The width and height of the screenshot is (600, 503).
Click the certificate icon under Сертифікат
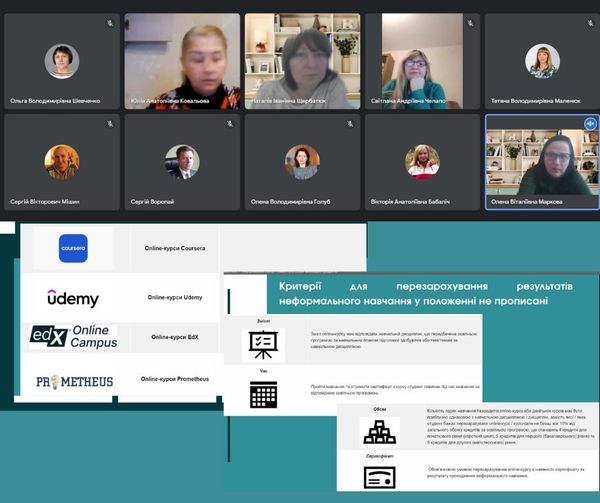click(x=380, y=476)
